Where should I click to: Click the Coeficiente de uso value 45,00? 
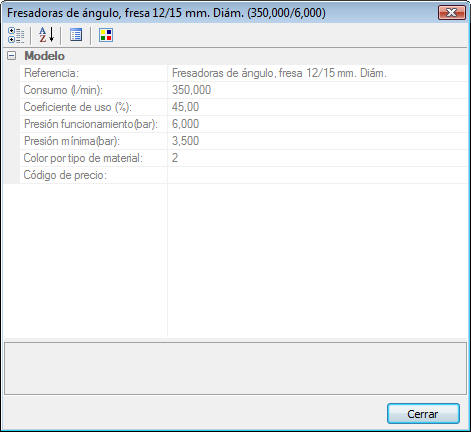(317, 107)
